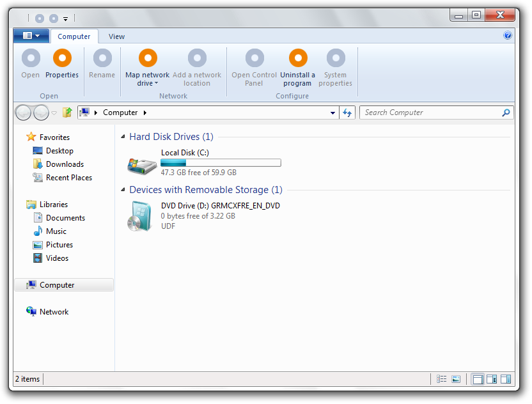Click the Forward navigation button
This screenshot has width=532, height=404.
[41, 113]
